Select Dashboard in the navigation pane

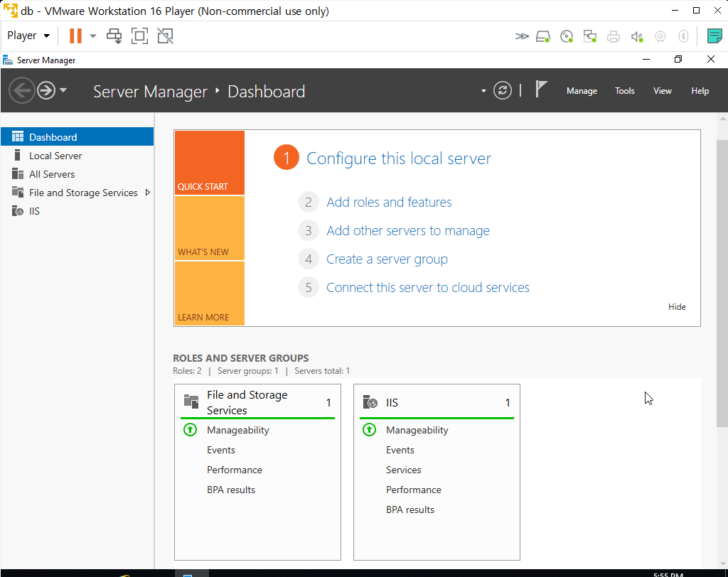point(77,137)
